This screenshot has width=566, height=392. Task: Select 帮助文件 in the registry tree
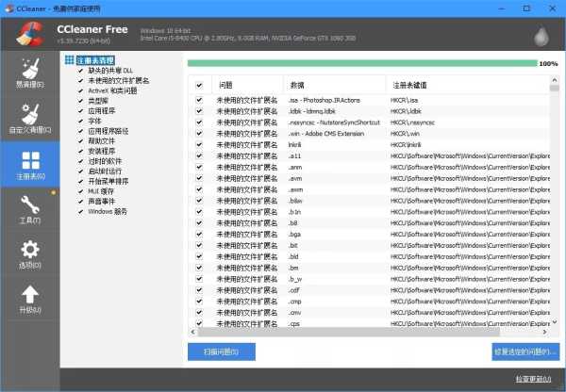tap(102, 141)
